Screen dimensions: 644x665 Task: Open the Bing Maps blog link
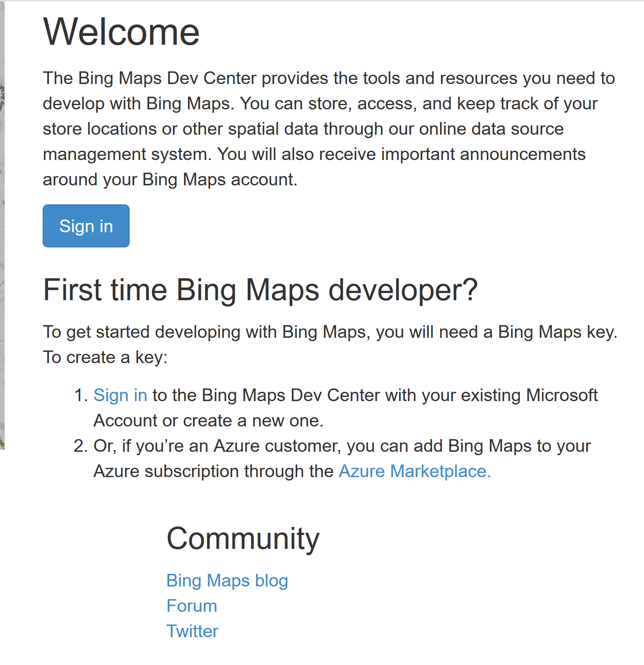(x=227, y=581)
